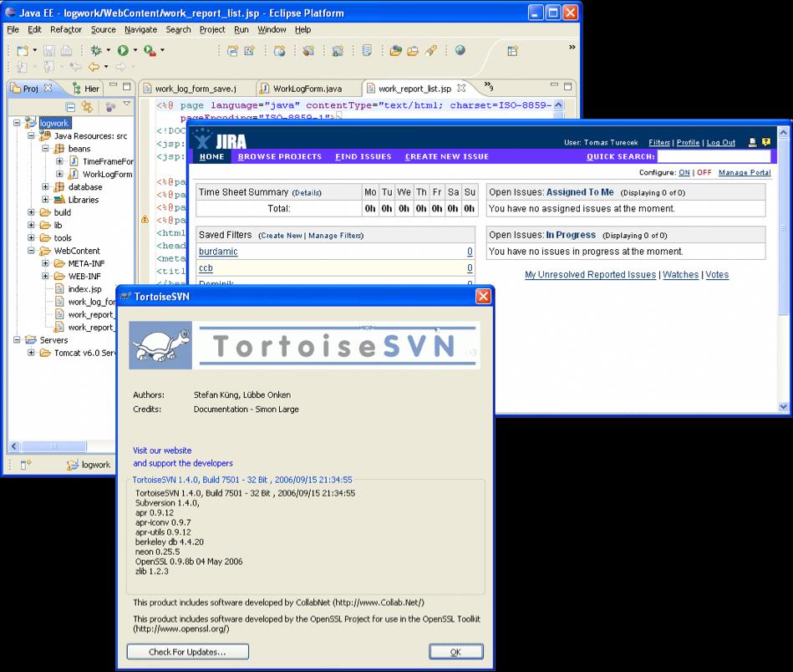The height and width of the screenshot is (672, 793).
Task: Select index.jsp in the project tree
Action: pos(85,289)
